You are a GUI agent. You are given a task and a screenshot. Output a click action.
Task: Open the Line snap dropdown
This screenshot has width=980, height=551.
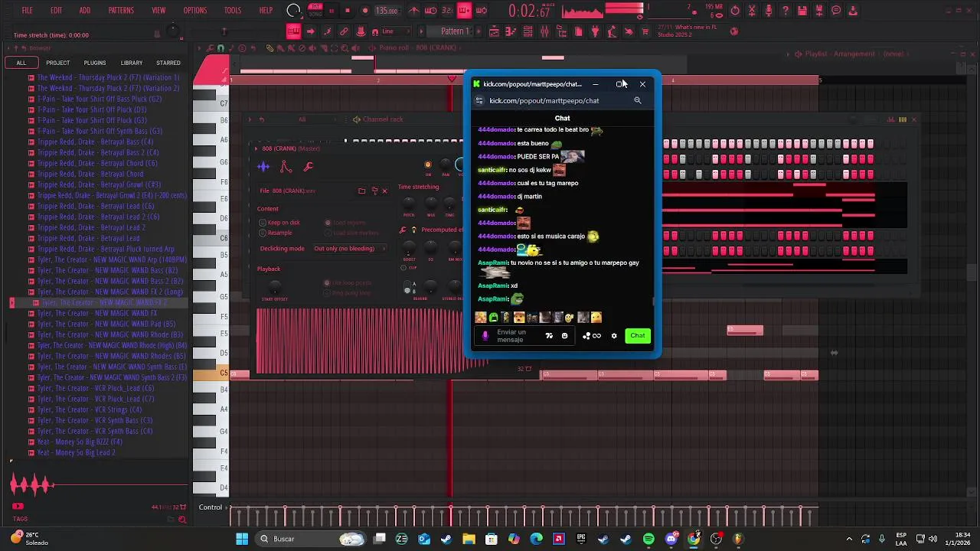tap(397, 31)
